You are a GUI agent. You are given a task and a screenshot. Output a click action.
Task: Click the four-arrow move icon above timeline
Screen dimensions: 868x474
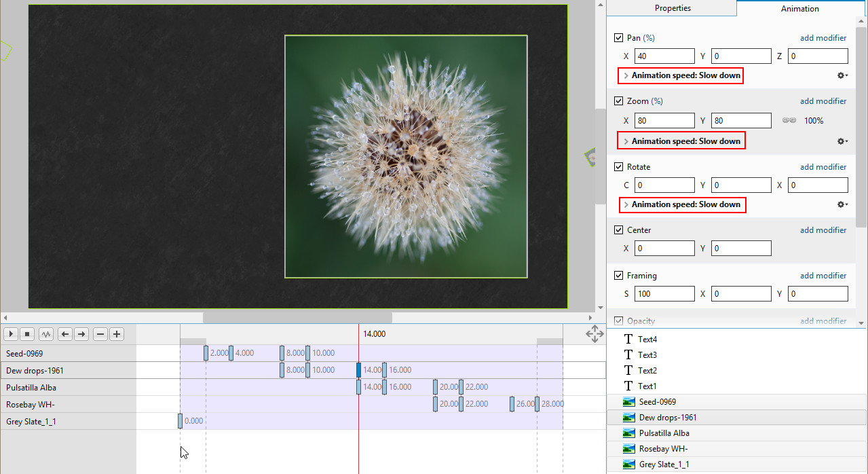click(x=595, y=333)
